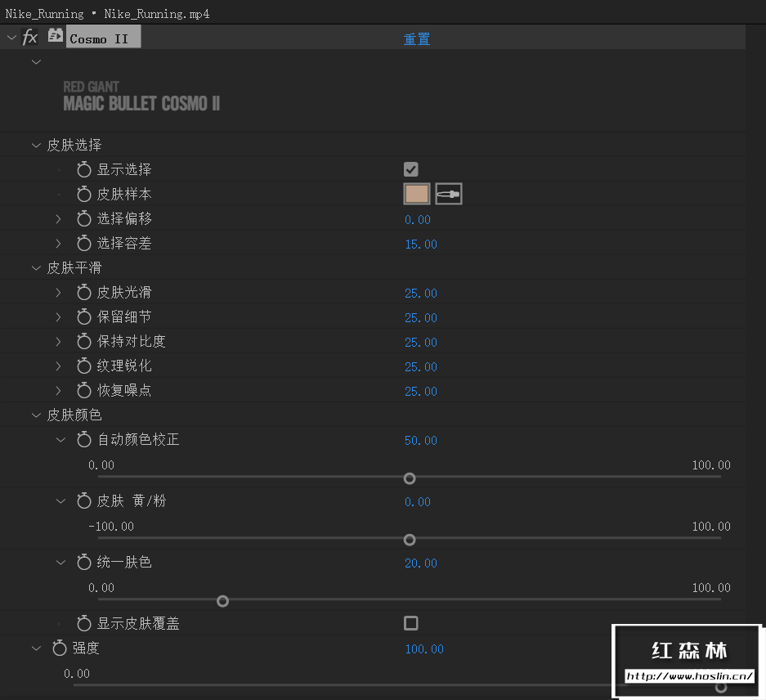Image resolution: width=766 pixels, height=700 pixels.
Task: Collapse the 皮肤平滑 group
Action: click(x=36, y=268)
